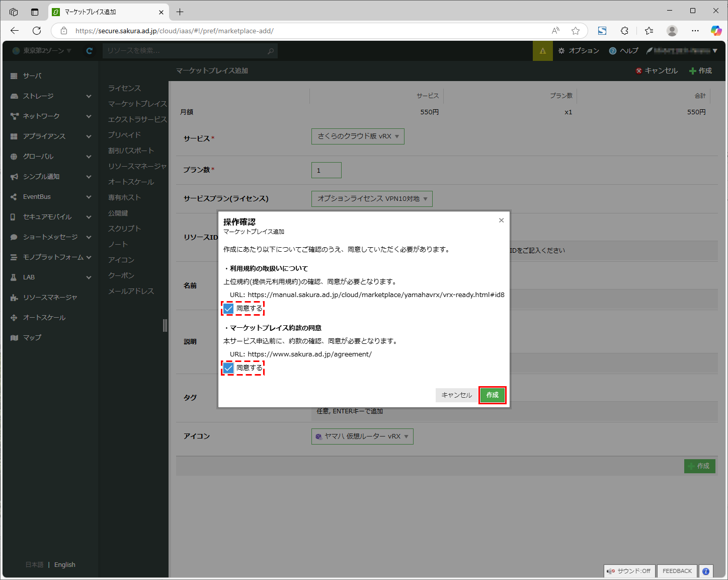
Task: Click the reload icon beside zone selector
Action: pos(90,51)
